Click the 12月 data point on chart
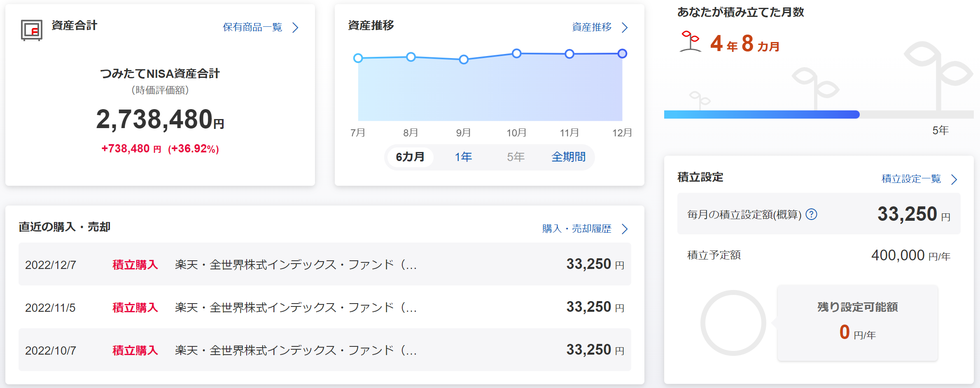This screenshot has height=388, width=980. 622,54
